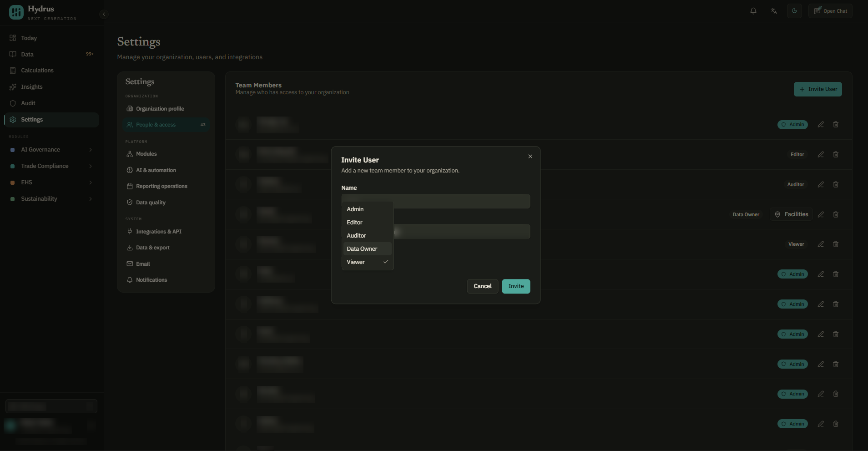868x451 pixels.
Task: Click trash icon in the Editor row
Action: pyautogui.click(x=836, y=154)
